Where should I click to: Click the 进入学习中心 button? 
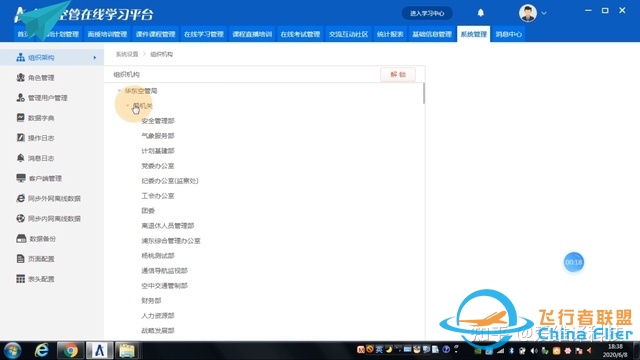[427, 13]
